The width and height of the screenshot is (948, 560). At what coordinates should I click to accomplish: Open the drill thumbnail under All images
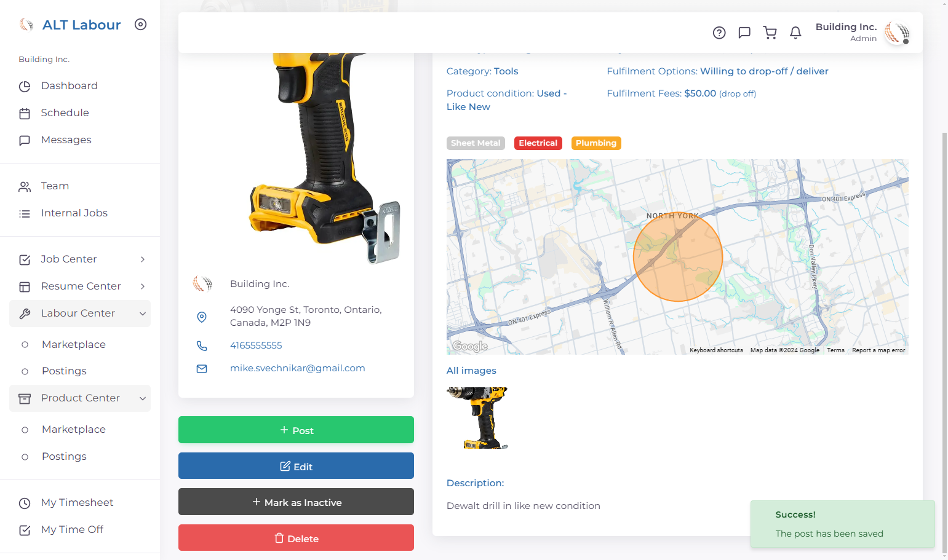click(477, 418)
